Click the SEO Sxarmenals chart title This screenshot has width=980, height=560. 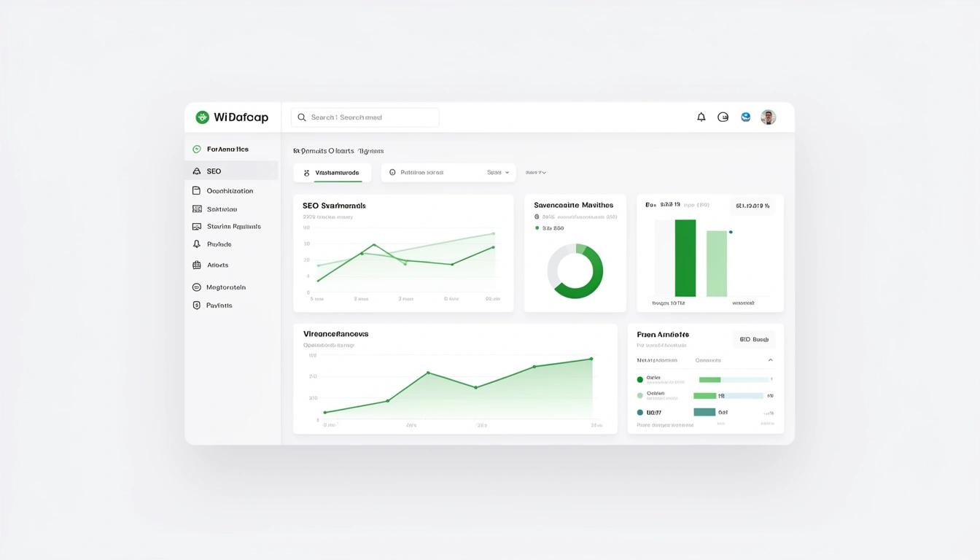point(334,206)
